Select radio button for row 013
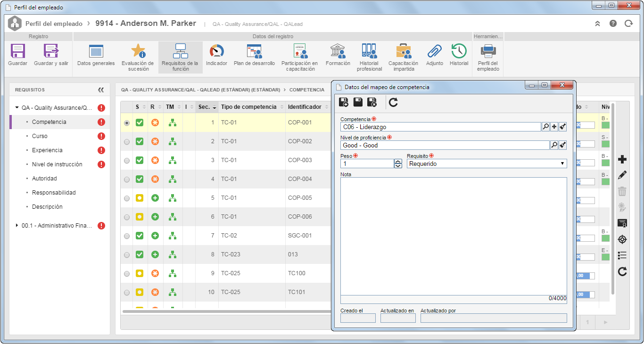This screenshot has width=644, height=344. tap(127, 254)
